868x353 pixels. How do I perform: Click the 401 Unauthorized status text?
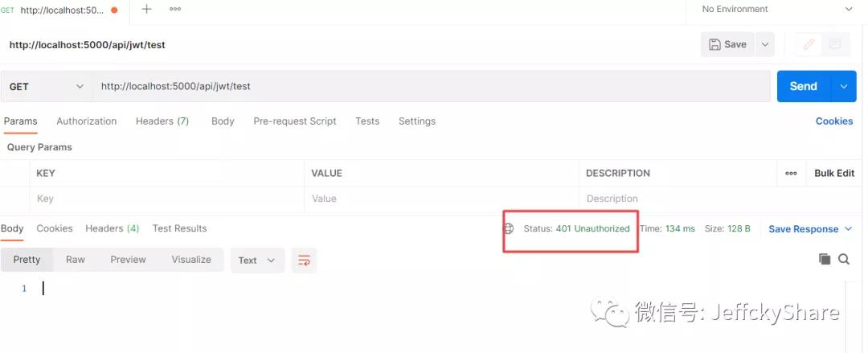pyautogui.click(x=593, y=228)
